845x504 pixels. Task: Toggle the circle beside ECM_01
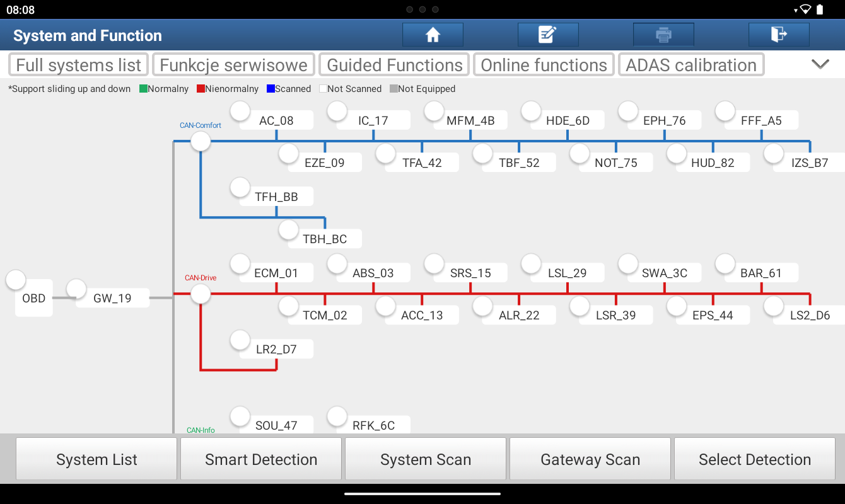[240, 264]
